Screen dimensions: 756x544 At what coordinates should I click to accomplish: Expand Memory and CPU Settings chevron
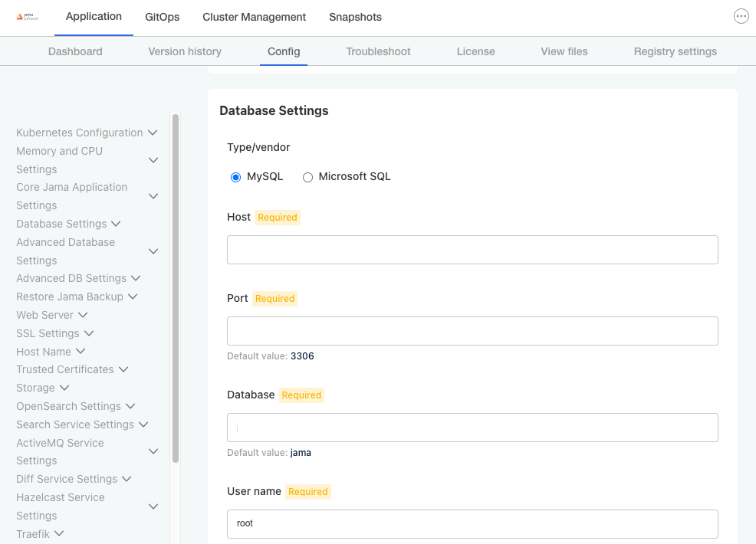(x=153, y=160)
